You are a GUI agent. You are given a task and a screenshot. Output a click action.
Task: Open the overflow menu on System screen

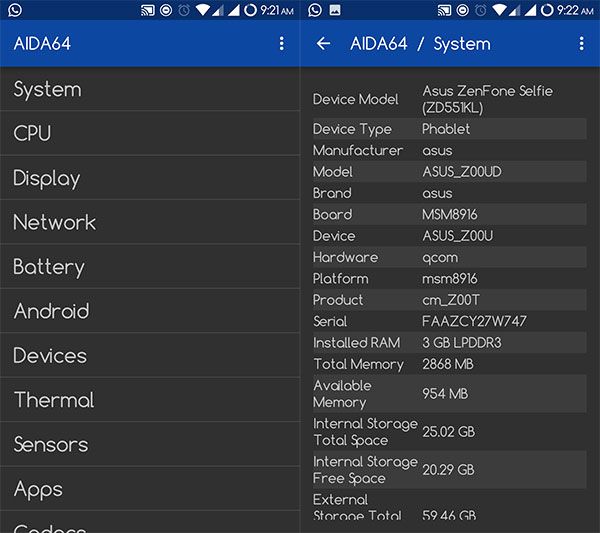582,44
